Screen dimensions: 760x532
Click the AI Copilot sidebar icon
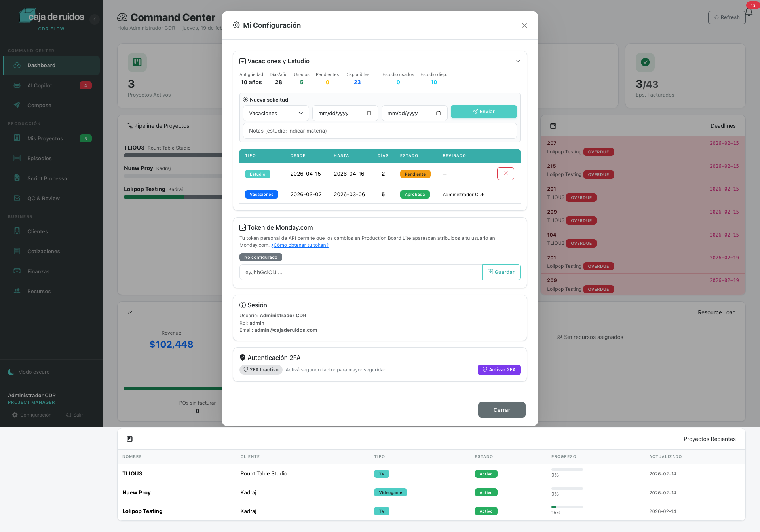17,85
